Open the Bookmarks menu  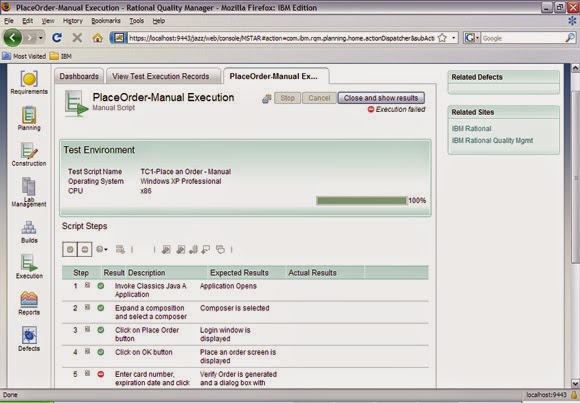[106, 21]
